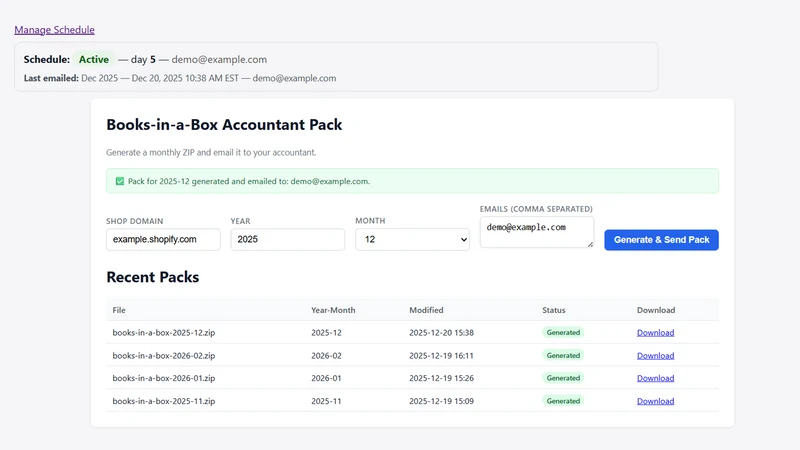Click the Active schedule status badge
This screenshot has width=800, height=450.
[x=94, y=59]
